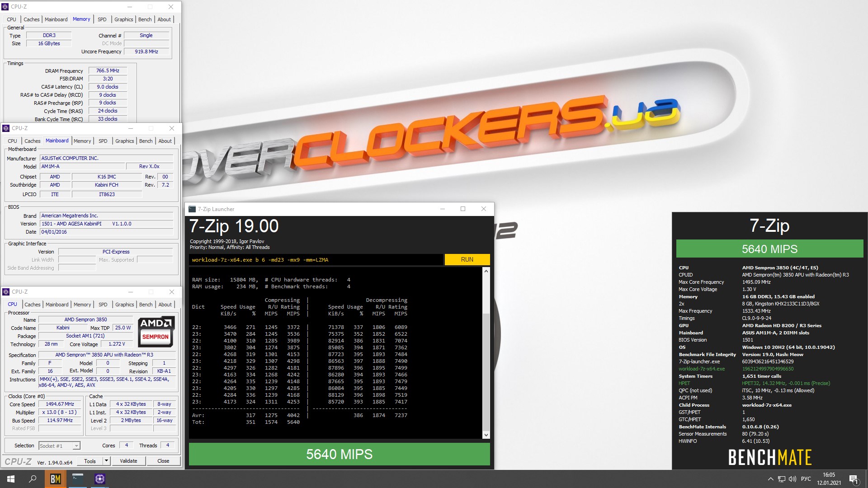Click the AMD Sempron 3850 Name field
868x488 pixels.
85,319
